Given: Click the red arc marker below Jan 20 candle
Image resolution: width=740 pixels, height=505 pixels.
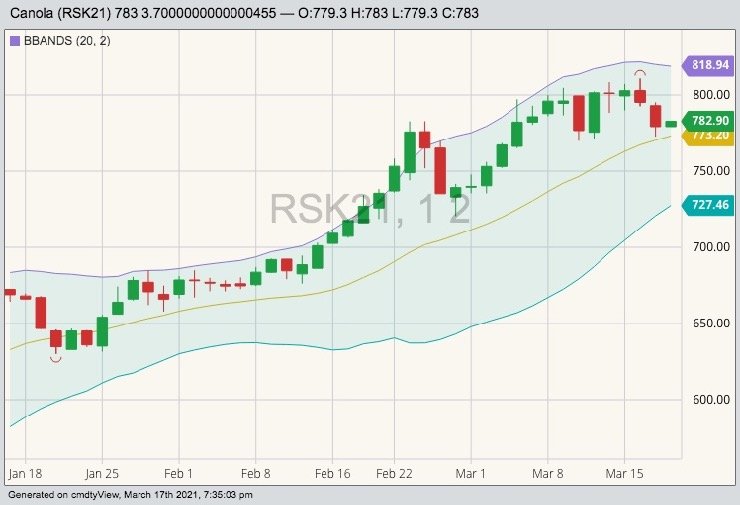Looking at the screenshot, I should (56, 360).
